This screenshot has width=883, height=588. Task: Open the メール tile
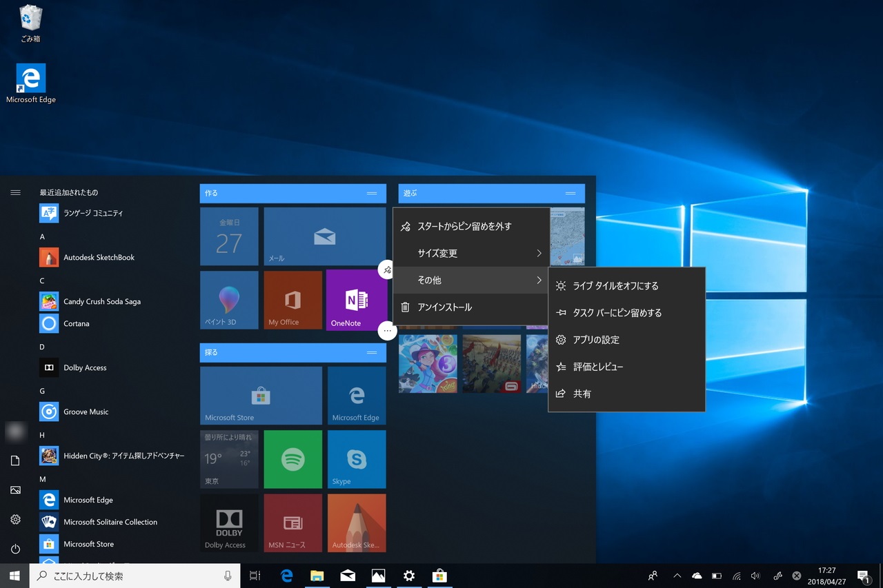(325, 236)
